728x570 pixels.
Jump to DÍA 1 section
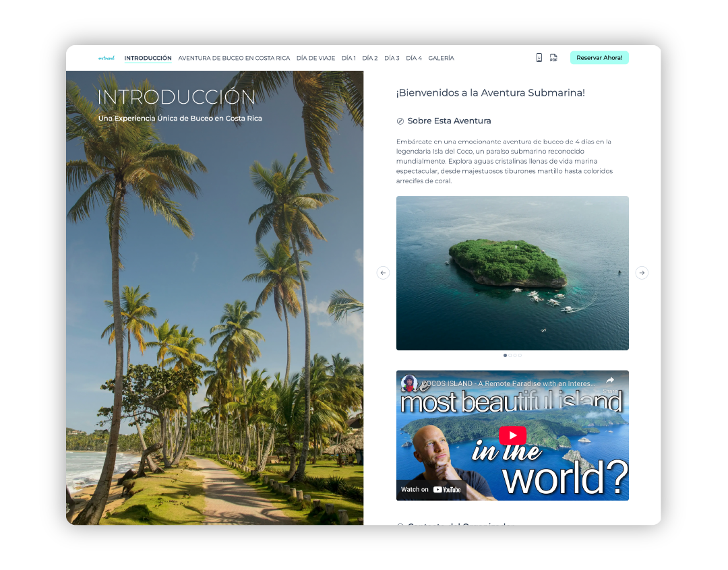tap(348, 58)
